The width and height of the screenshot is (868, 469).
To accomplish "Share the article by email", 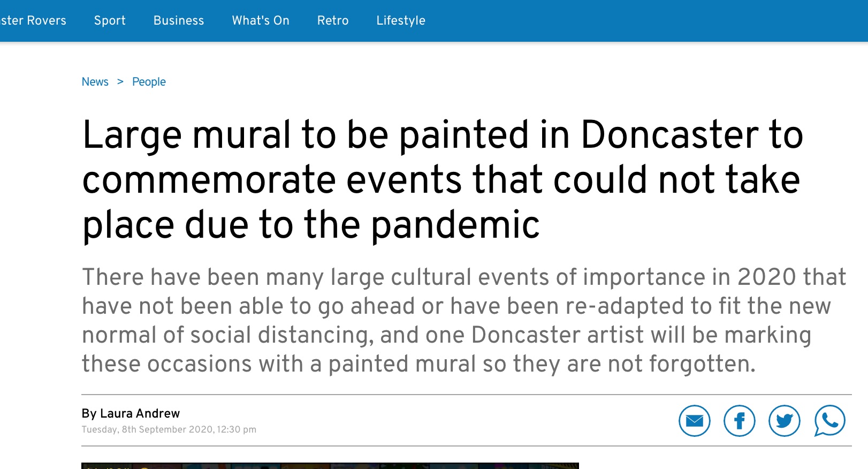I will 695,421.
